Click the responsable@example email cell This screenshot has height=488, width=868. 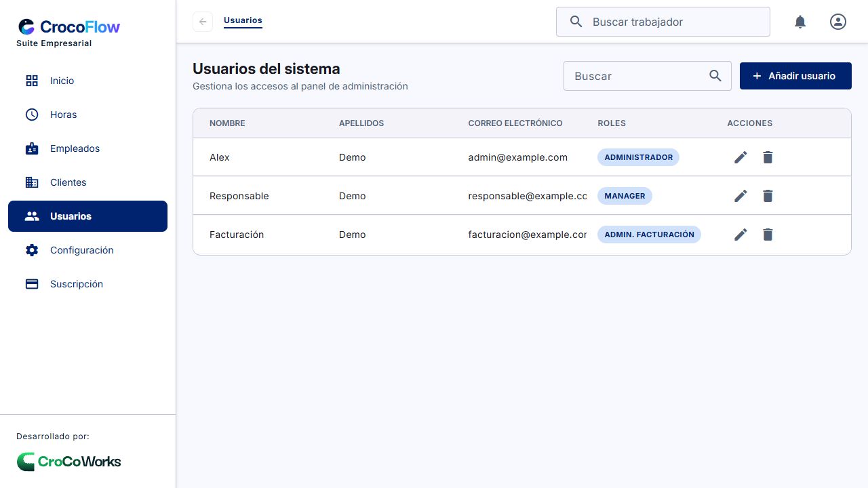pos(527,196)
